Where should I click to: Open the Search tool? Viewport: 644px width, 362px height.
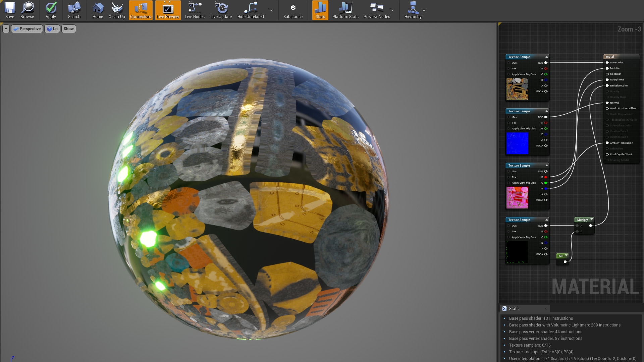[x=74, y=10]
